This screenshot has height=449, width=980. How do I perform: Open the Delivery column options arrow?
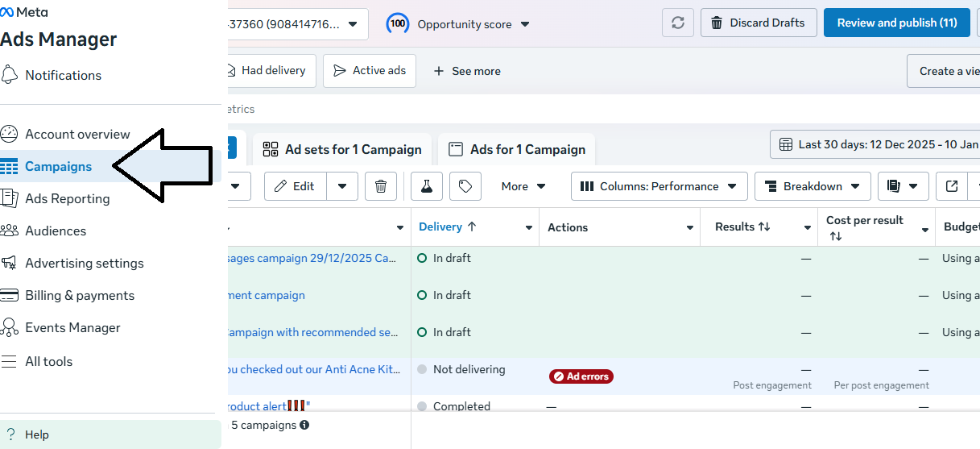click(x=529, y=228)
